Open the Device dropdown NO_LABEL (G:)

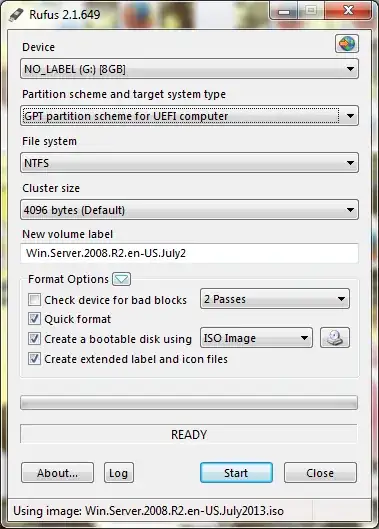pos(189,69)
